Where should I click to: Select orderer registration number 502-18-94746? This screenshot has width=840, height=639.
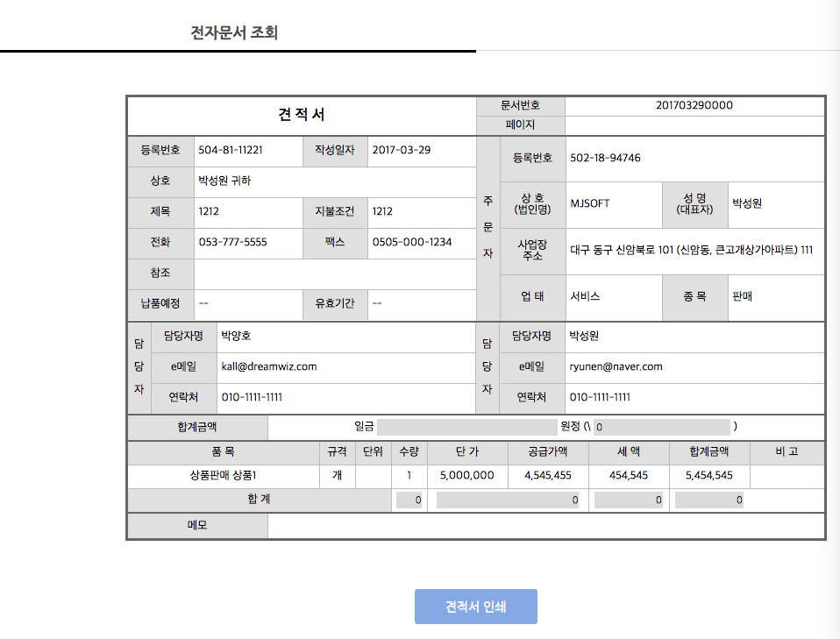tap(605, 158)
